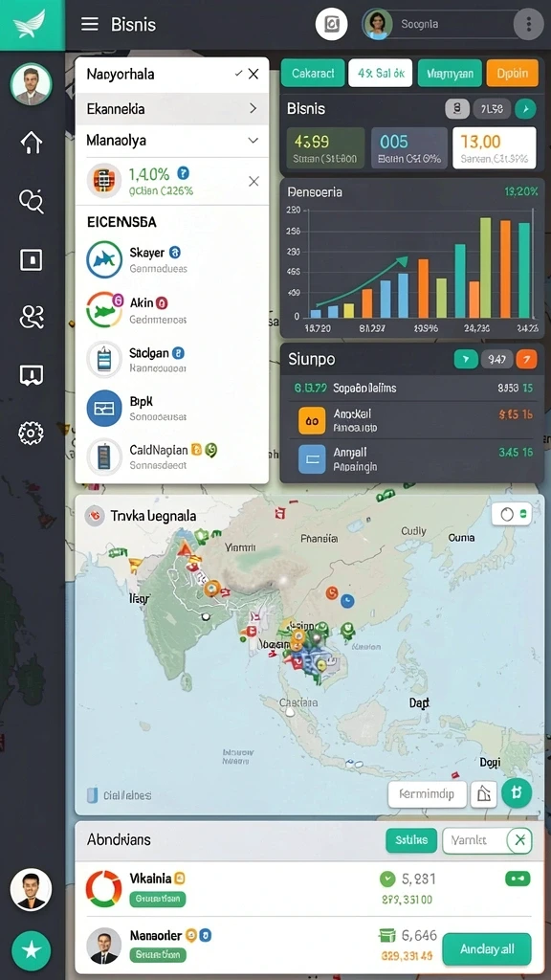Switch to the orange Dpoin tab

(513, 73)
